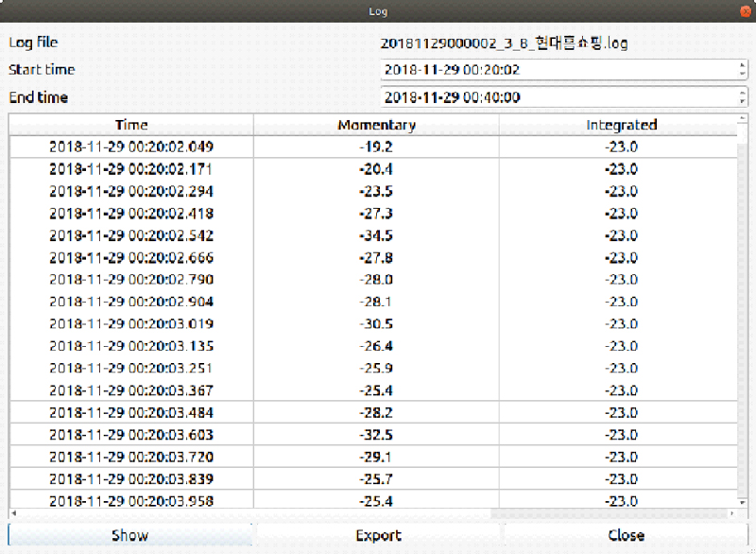Click Momentary value -27.8
The height and width of the screenshot is (554, 756).
coord(376,257)
